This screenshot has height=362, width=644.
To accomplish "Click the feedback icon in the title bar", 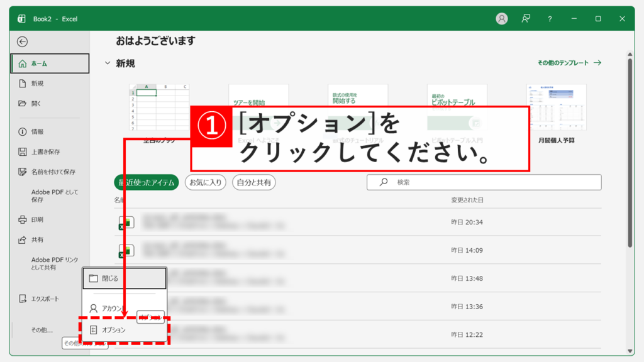I will click(525, 18).
